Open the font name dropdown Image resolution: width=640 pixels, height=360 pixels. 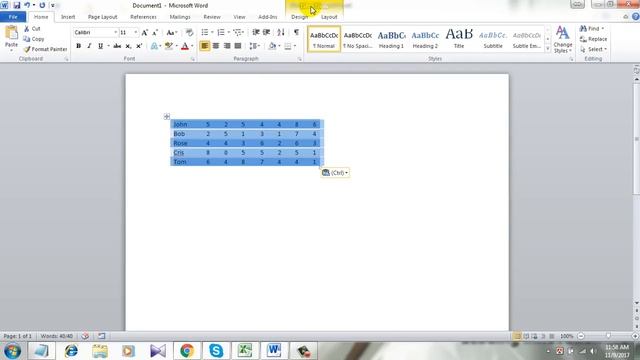pyautogui.click(x=116, y=32)
